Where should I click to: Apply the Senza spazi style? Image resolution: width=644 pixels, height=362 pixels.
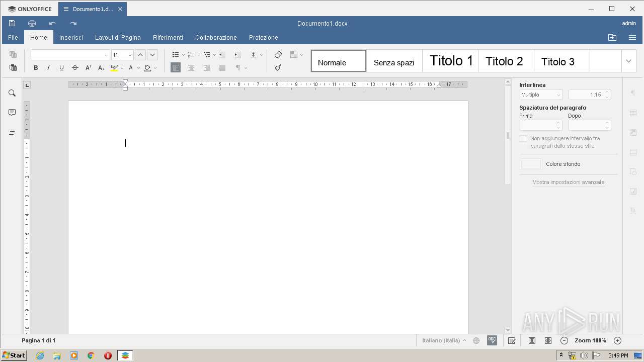coord(394,61)
